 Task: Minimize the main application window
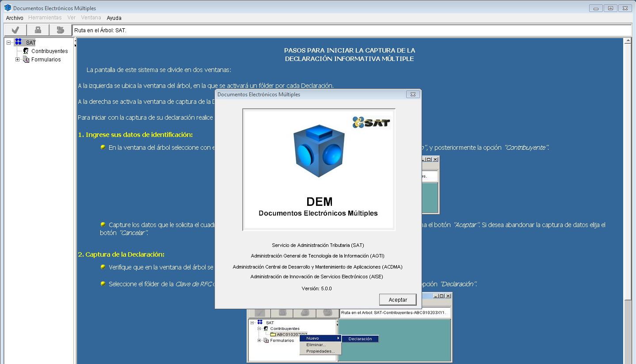tap(596, 8)
